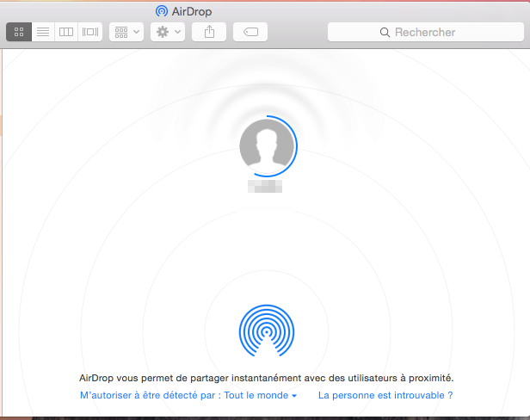Switch to list view
This screenshot has width=530, height=420.
pyautogui.click(x=43, y=32)
